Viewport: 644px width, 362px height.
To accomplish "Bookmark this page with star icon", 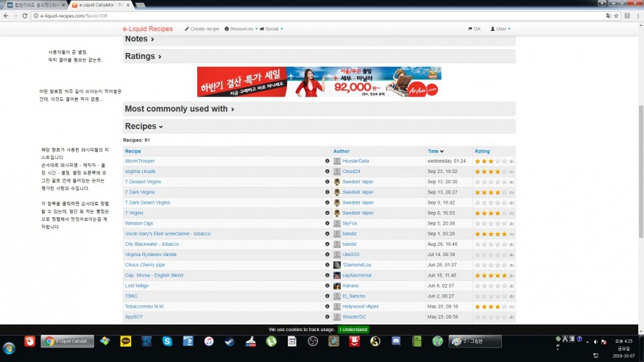I will (616, 15).
